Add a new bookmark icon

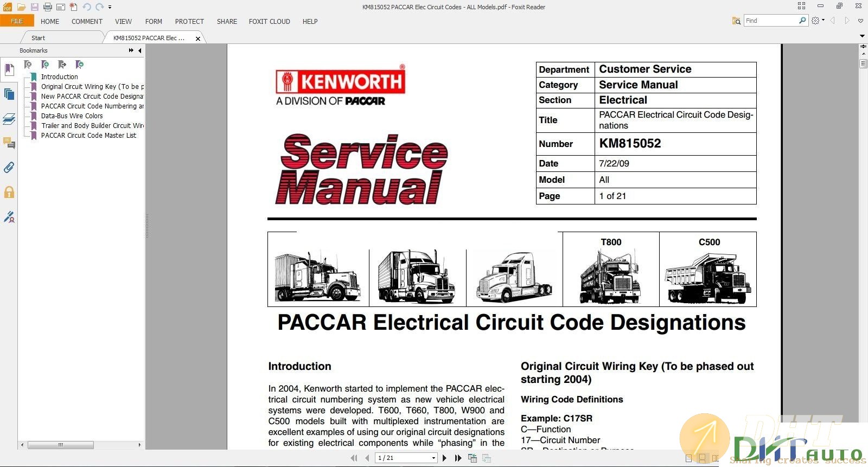[45, 65]
